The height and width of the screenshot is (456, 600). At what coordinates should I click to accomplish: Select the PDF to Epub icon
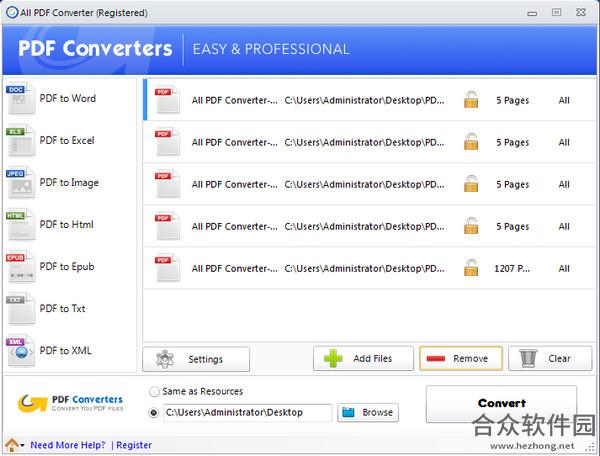click(20, 267)
